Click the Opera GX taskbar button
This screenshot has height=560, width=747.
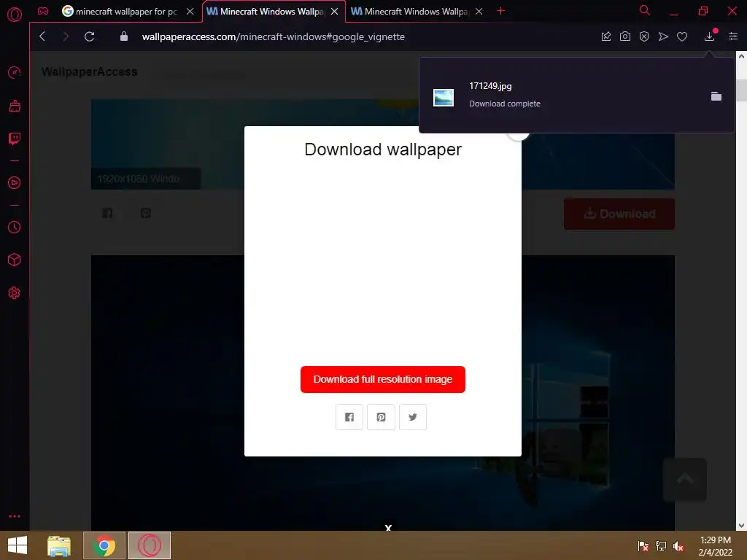tap(149, 545)
